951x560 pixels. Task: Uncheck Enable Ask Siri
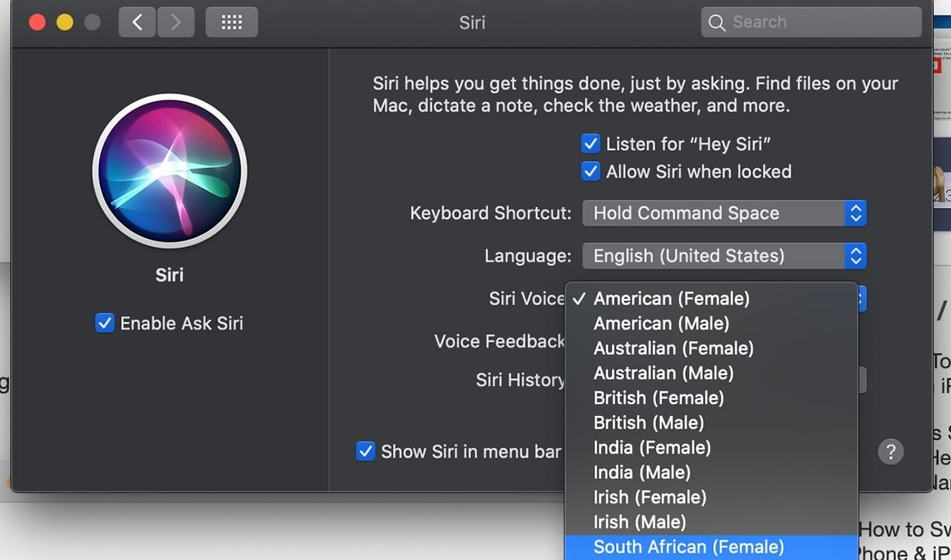[105, 323]
